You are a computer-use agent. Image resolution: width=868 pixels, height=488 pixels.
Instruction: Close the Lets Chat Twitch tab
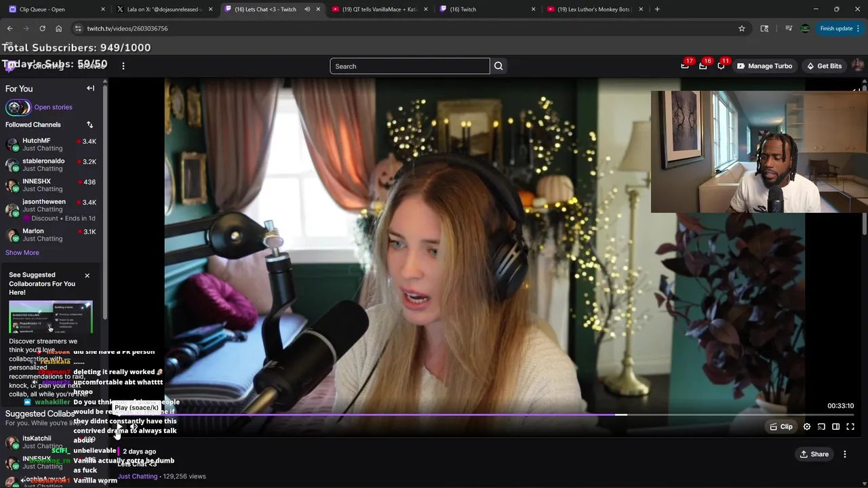pos(318,9)
